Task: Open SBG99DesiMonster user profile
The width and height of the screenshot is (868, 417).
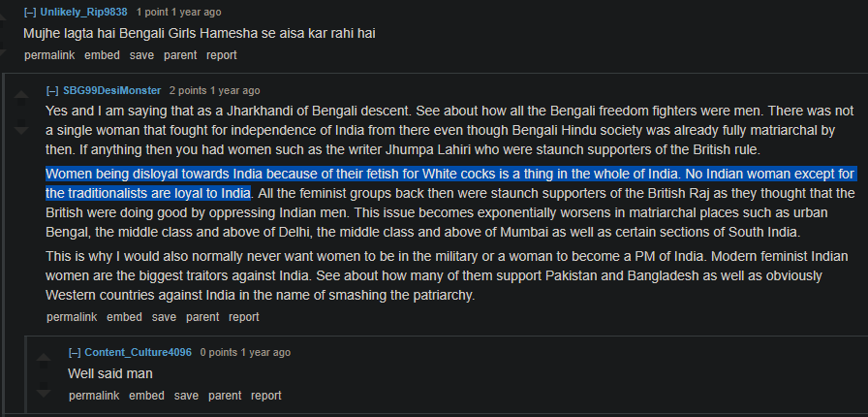Action: click(x=112, y=90)
